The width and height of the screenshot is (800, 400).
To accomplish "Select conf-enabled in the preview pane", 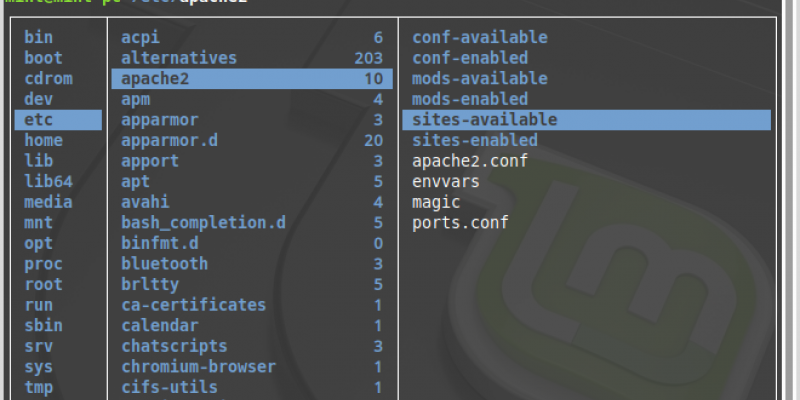I will (x=470, y=58).
